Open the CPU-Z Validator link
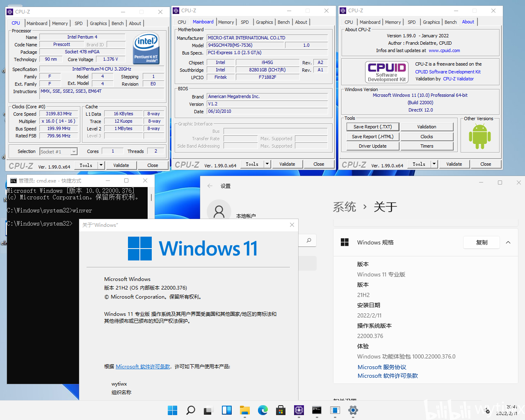This screenshot has height=420, width=525. point(459,79)
